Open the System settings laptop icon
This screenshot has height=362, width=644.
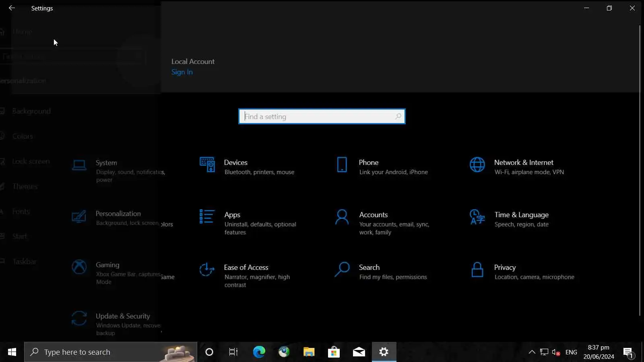pos(79,165)
